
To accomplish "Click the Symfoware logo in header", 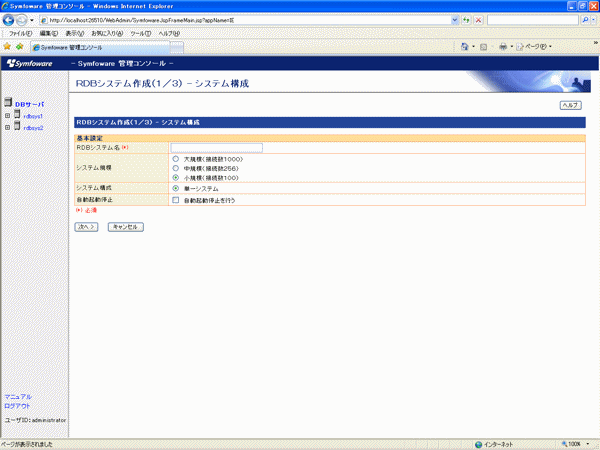I will click(x=29, y=64).
